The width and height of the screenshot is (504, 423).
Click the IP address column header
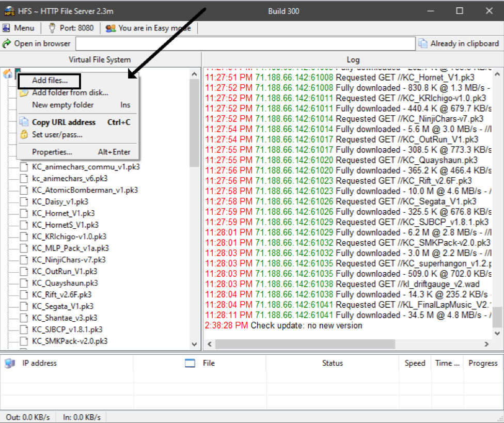click(x=67, y=363)
